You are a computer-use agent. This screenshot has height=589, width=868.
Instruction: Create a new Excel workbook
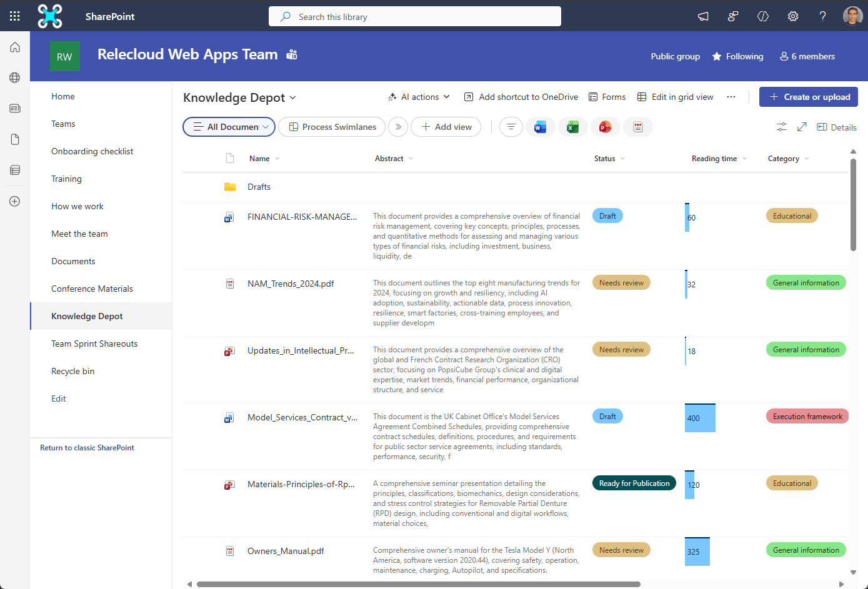(572, 126)
